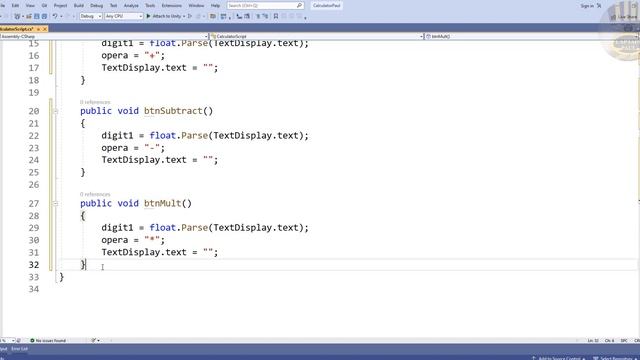Click Add to Source Control

(x=559, y=358)
